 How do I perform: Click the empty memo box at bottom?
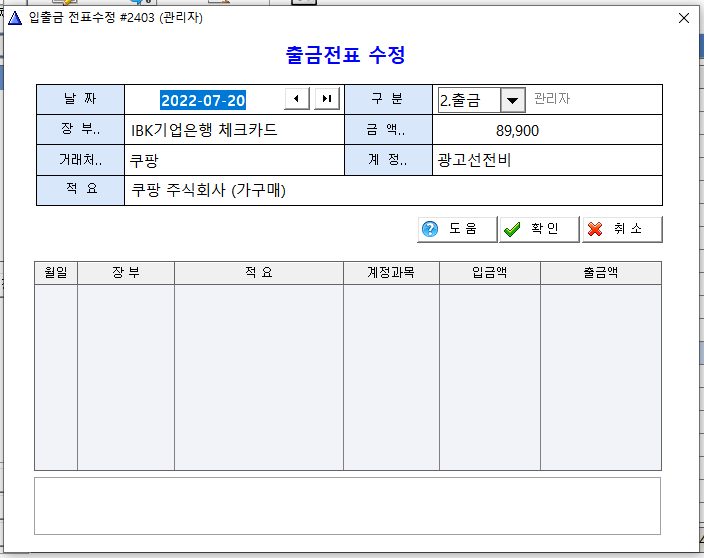(x=348, y=506)
